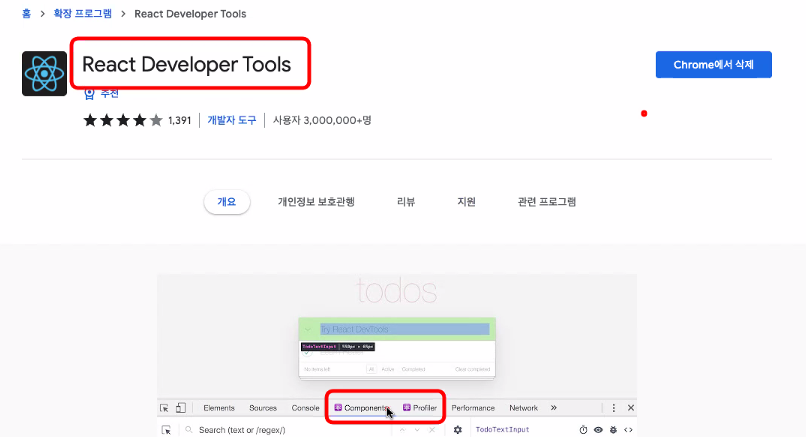Screen dimensions: 806x437
Task: Open the DevTools three-dot menu
Action: (x=613, y=408)
